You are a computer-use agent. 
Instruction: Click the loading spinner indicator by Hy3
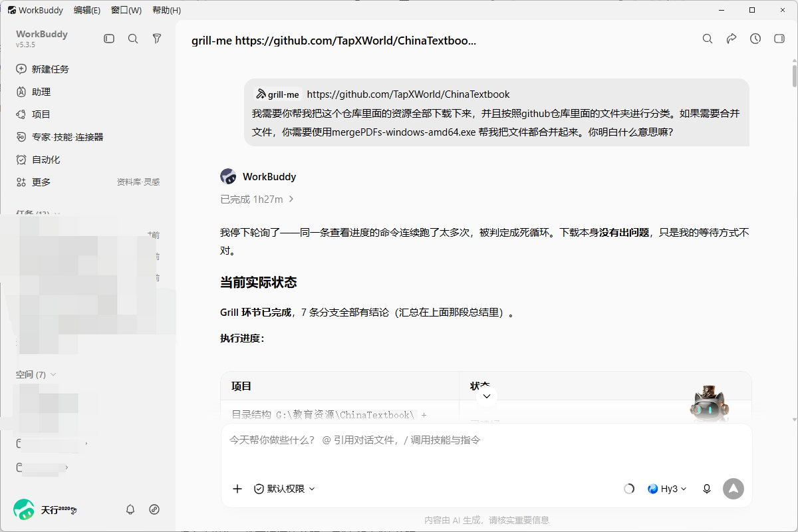coord(629,489)
